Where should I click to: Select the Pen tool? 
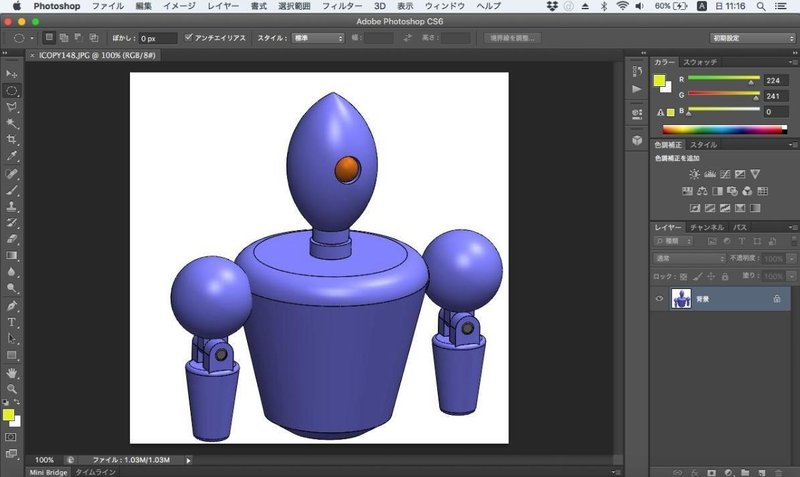click(x=12, y=306)
